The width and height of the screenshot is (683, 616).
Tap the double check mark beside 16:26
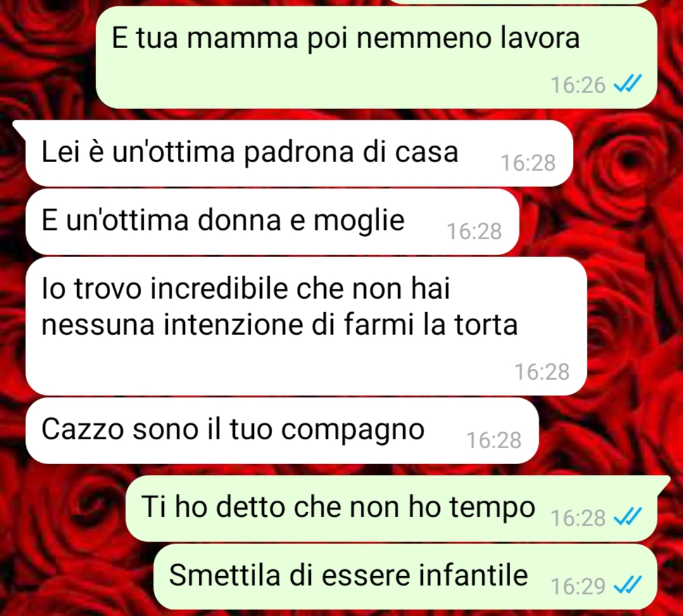628,84
